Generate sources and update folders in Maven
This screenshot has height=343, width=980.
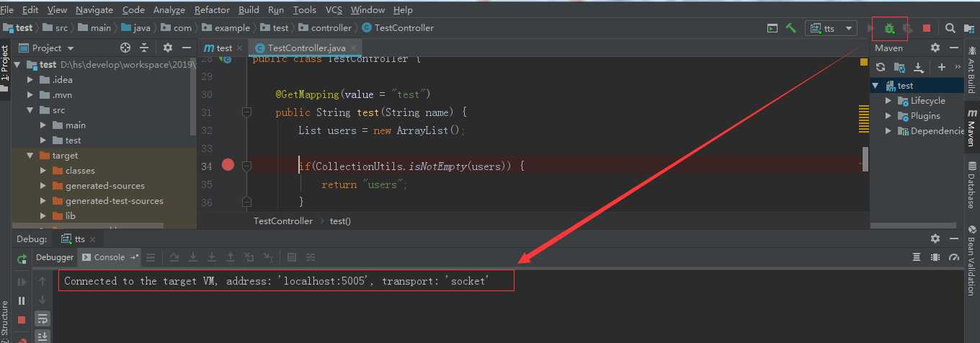(x=899, y=67)
